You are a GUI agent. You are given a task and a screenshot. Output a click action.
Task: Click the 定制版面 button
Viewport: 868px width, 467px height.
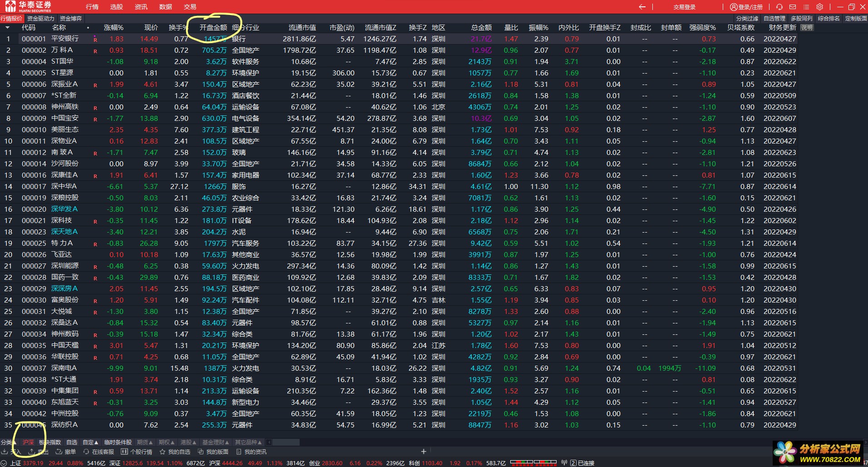pos(856,19)
